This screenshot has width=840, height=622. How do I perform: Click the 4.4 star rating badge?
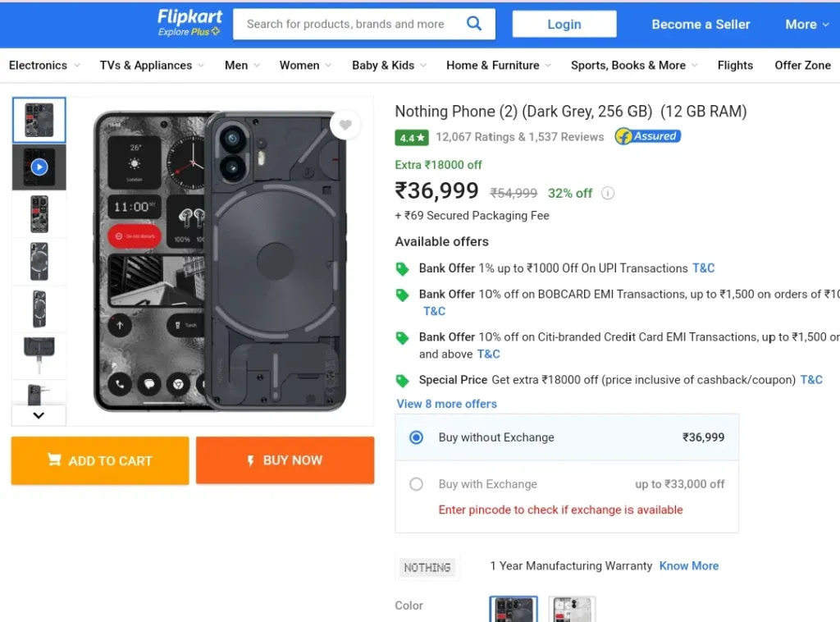[412, 138]
